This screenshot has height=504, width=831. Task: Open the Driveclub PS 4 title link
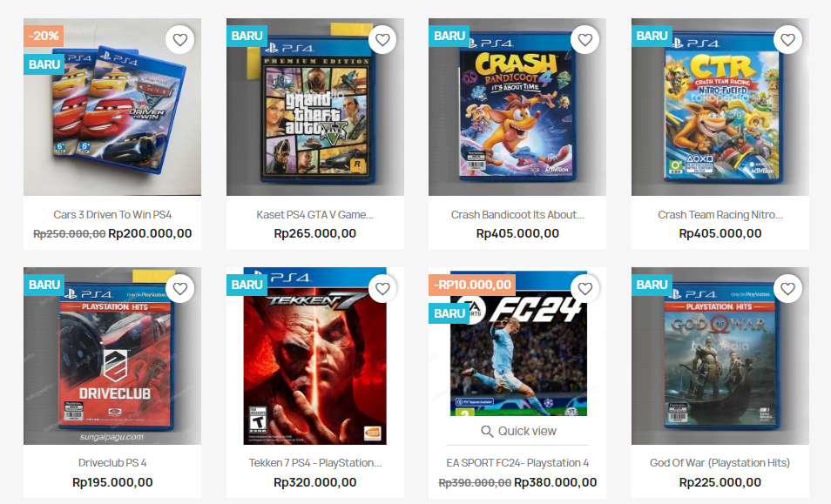112,463
